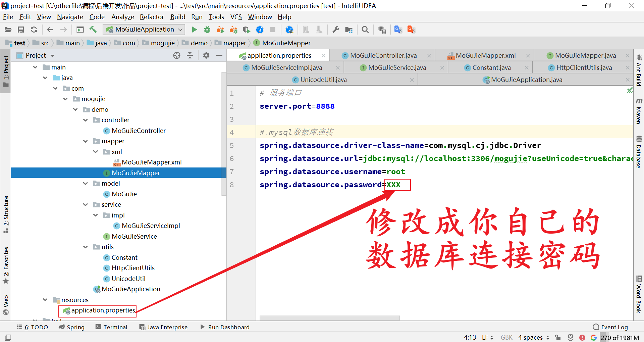Image resolution: width=644 pixels, height=342 pixels.
Task: Click the profiler speedometer toolbar icon
Action: pyautogui.click(x=260, y=30)
